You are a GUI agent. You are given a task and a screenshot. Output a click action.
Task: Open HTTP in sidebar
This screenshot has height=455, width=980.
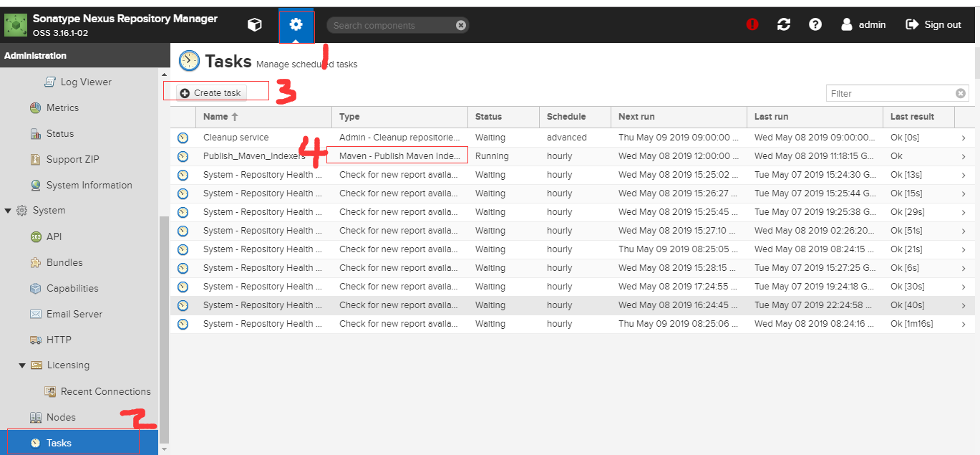(x=59, y=340)
